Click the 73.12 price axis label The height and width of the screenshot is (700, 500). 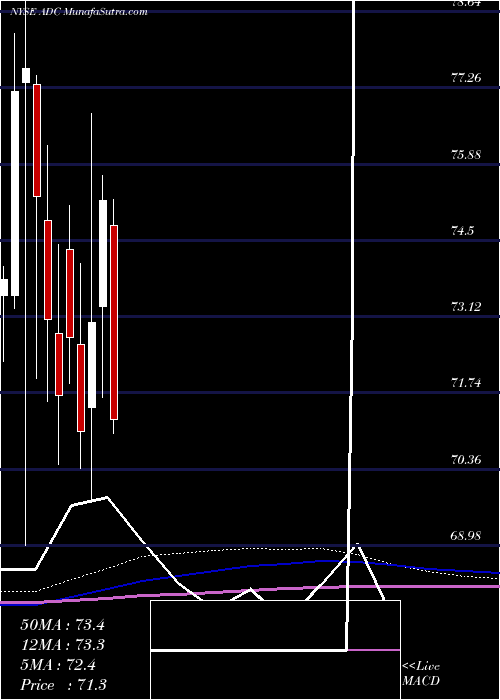pos(467,307)
